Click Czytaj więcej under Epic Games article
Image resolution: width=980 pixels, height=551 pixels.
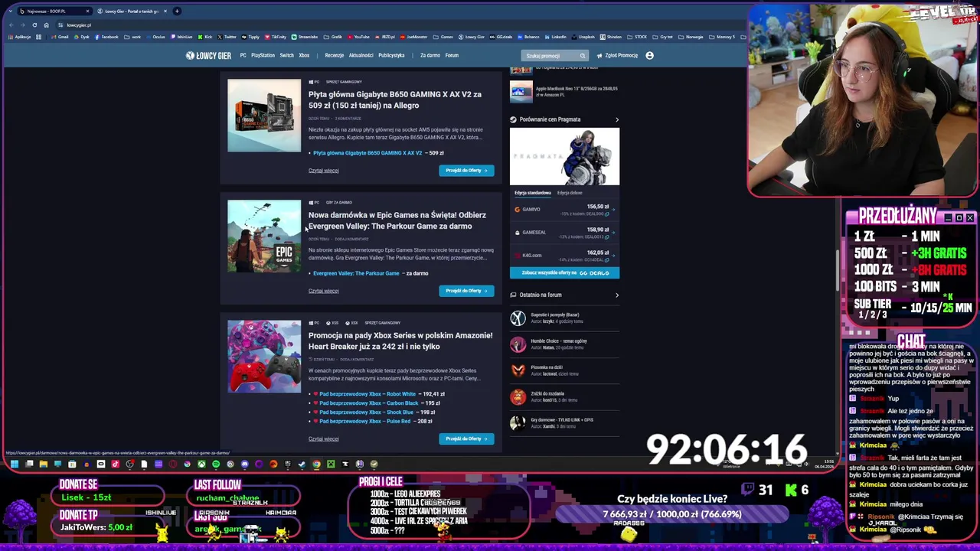tap(323, 291)
